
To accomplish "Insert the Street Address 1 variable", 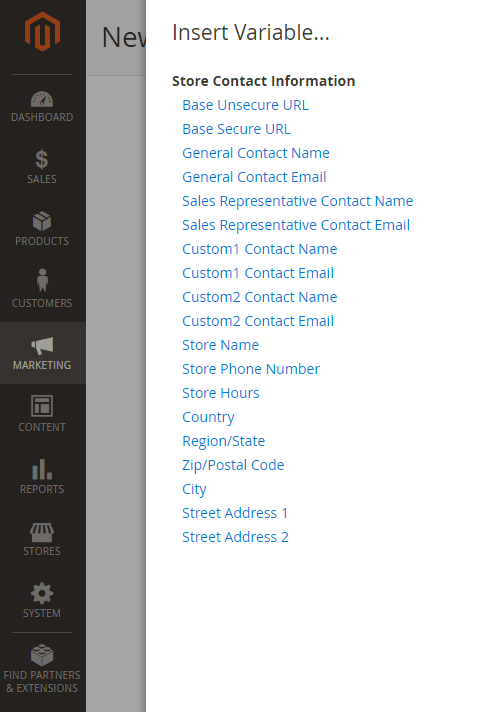I will (x=235, y=513).
